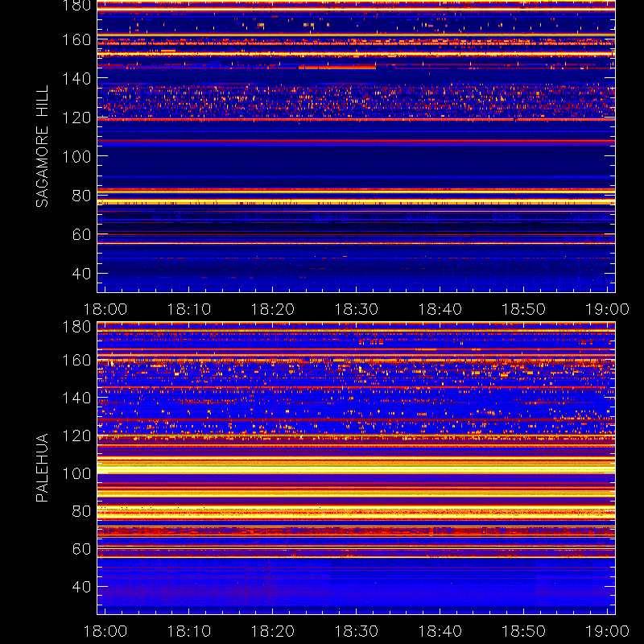644x644 pixels.
Task: Pick the 160 tick label on Palehua plot
Action: click(x=76, y=360)
